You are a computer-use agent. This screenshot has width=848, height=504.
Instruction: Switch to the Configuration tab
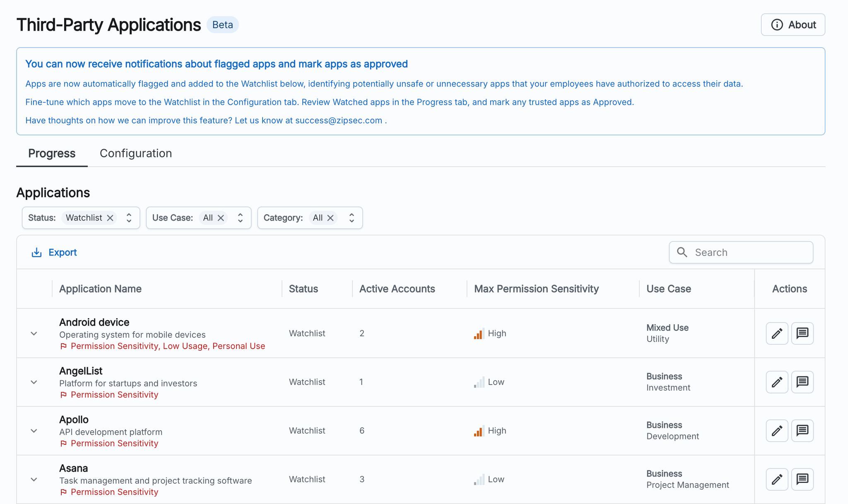[135, 153]
